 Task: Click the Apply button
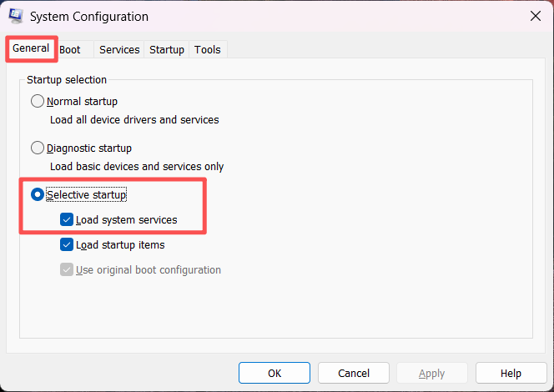point(432,373)
